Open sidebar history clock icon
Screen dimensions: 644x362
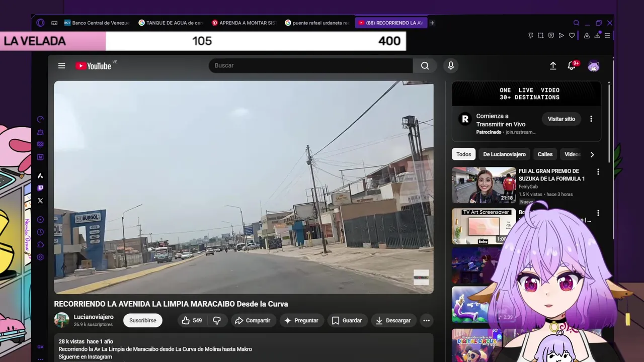(40, 232)
